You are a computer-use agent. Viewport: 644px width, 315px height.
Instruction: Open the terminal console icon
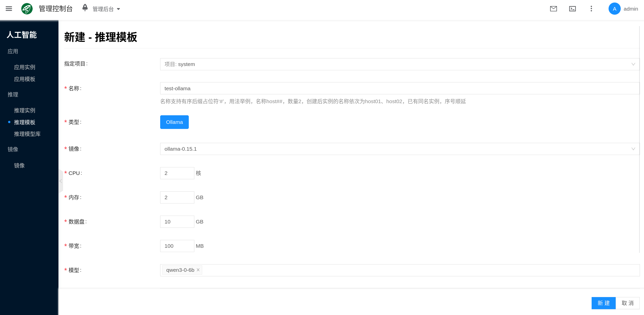(572, 9)
